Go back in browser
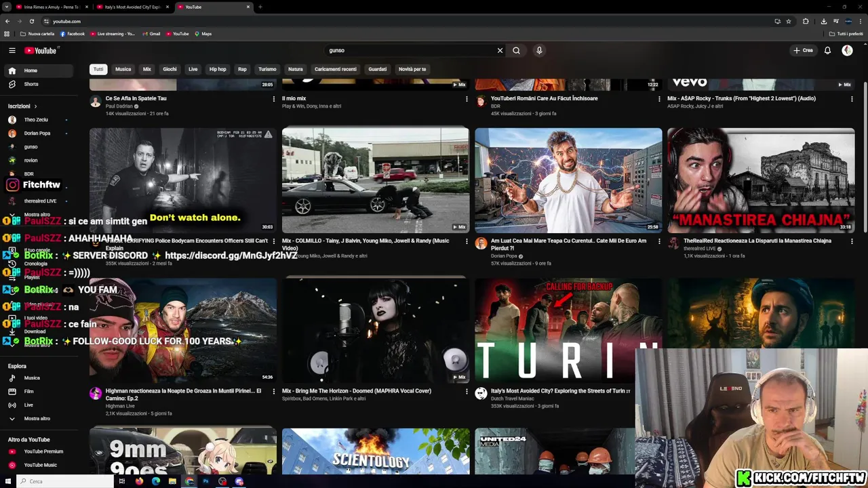Image resolution: width=868 pixels, height=488 pixels. [7, 21]
